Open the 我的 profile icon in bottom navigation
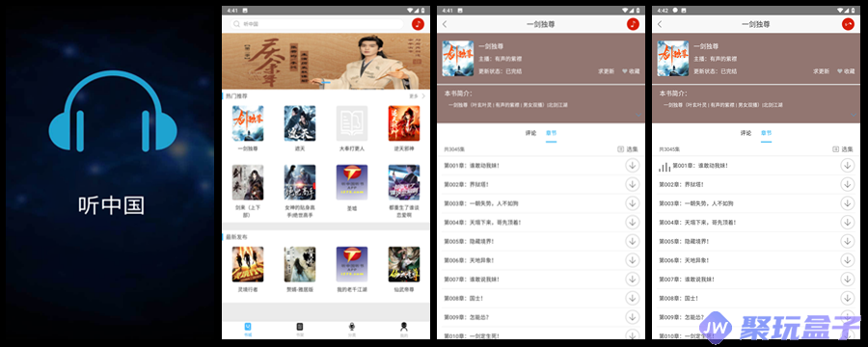Image resolution: width=868 pixels, height=347 pixels. [x=403, y=327]
